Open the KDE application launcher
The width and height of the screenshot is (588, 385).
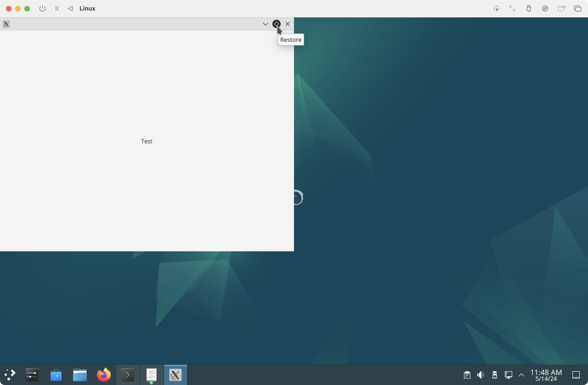point(10,375)
